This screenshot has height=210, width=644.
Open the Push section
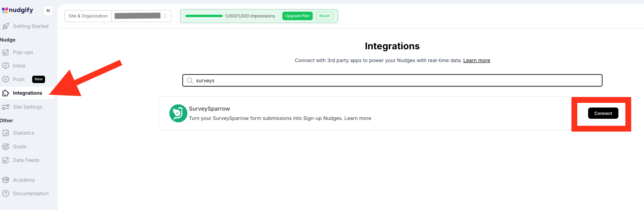pyautogui.click(x=19, y=80)
